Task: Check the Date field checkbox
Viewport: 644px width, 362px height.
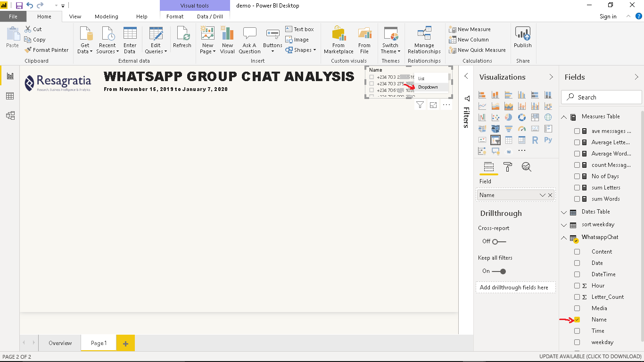Action: (x=577, y=263)
